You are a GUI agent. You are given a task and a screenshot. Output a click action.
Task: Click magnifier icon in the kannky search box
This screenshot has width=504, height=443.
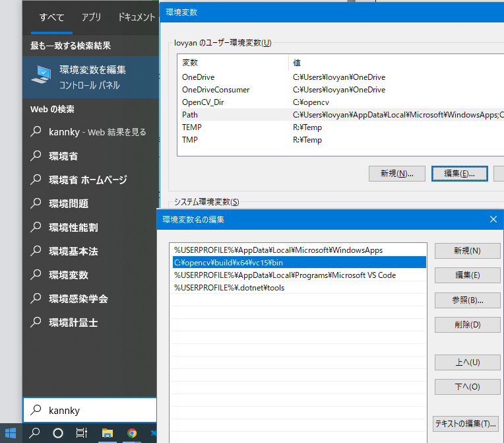click(36, 410)
